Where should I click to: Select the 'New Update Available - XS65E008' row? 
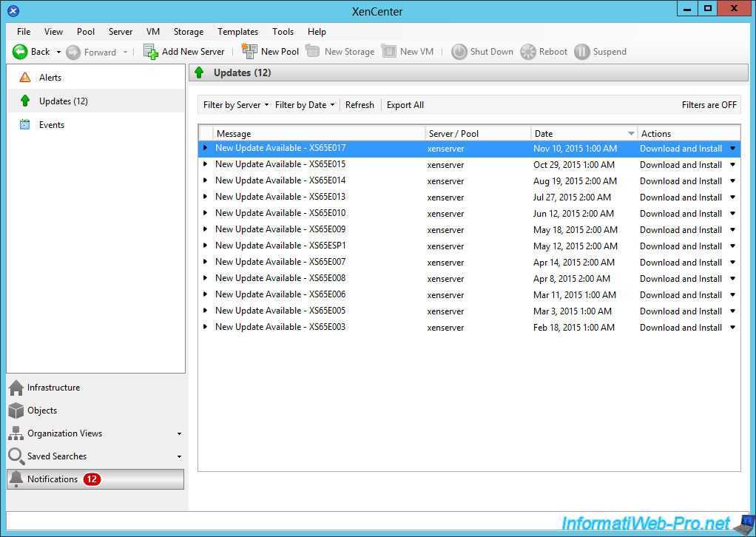pos(469,278)
